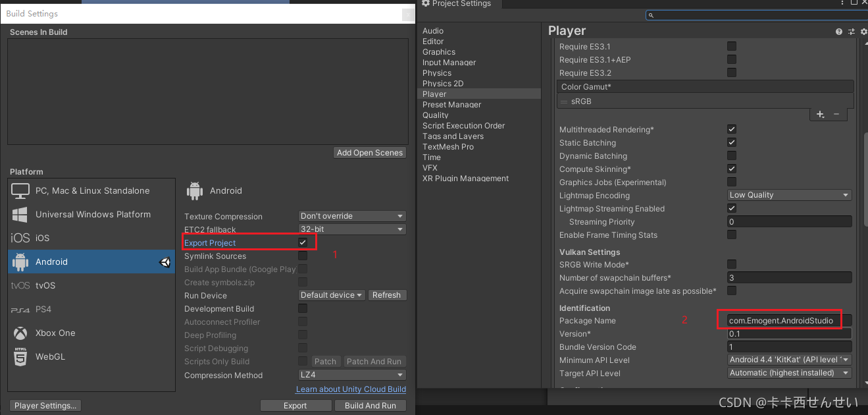Click the tvOS platform icon
This screenshot has width=868, height=415.
20,285
